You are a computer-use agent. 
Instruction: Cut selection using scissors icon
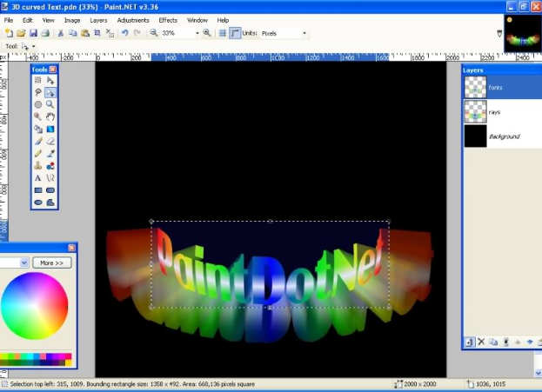coord(61,33)
